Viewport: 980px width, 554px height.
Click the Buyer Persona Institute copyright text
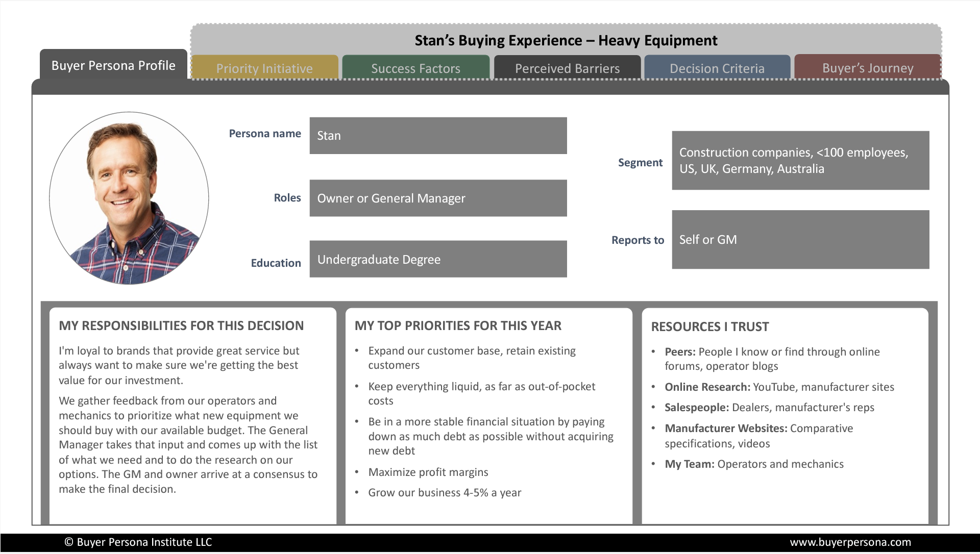coord(138,542)
